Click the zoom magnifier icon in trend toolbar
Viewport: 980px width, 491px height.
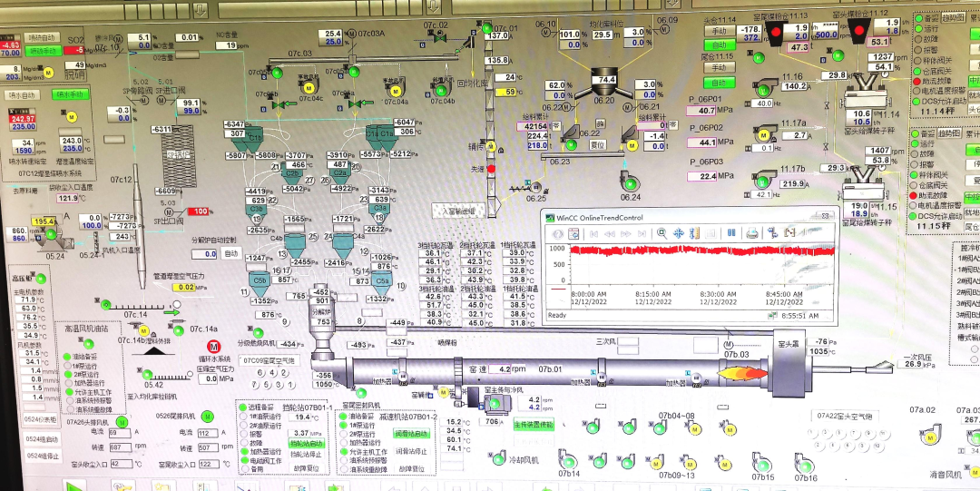(x=663, y=233)
